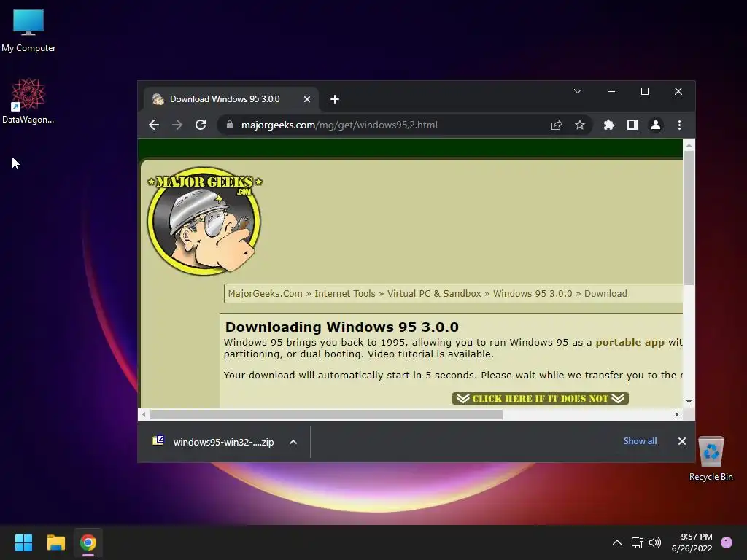Open the clock and date panel
747x560 pixels.
(692, 542)
